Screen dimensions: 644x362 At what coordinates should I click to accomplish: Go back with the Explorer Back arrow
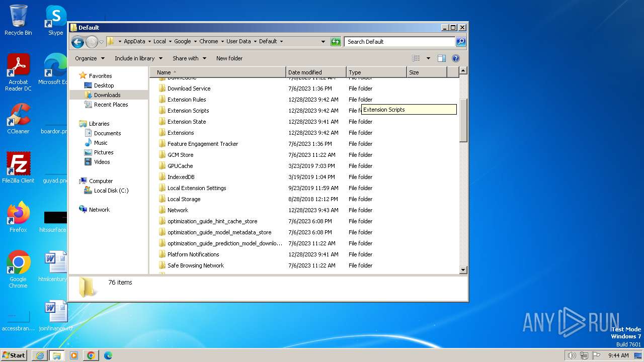pyautogui.click(x=77, y=42)
